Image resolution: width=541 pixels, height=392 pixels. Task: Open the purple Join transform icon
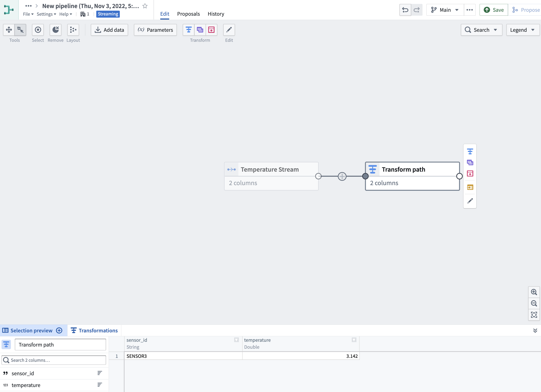(x=200, y=30)
